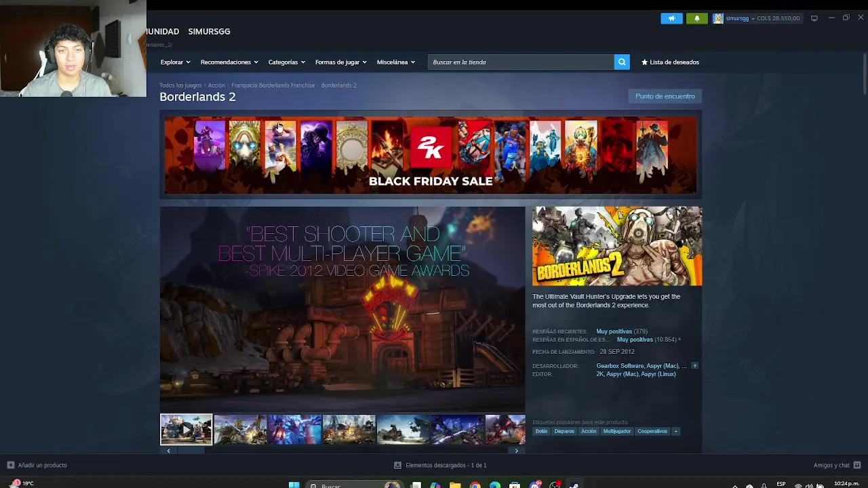Image resolution: width=868 pixels, height=488 pixels.
Task: Click the media strip scrollbar handle
Action: (x=191, y=451)
